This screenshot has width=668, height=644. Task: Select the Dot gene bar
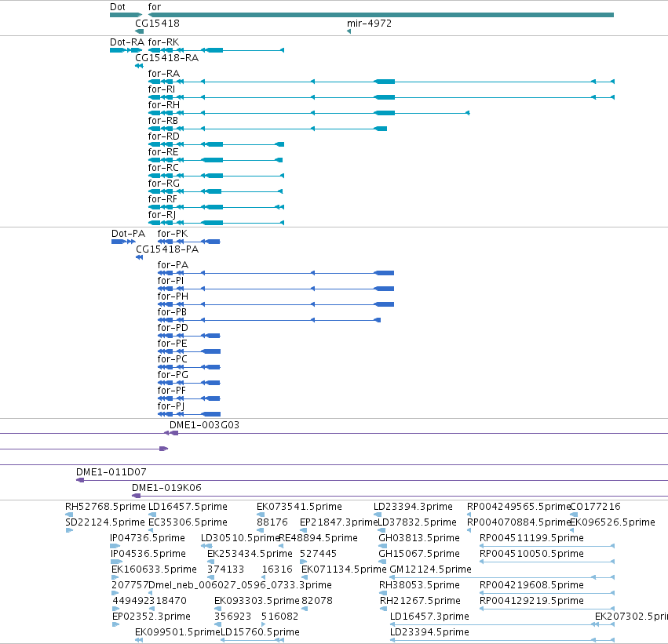tap(126, 15)
